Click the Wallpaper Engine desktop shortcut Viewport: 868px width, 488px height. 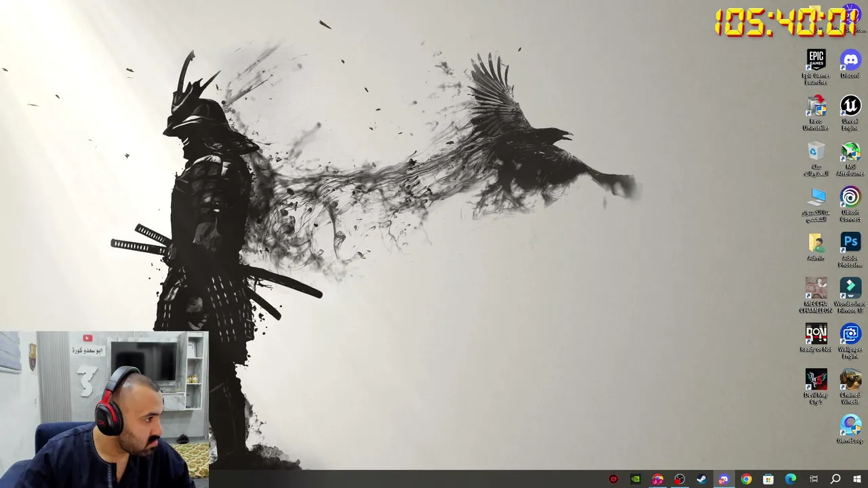pyautogui.click(x=850, y=342)
